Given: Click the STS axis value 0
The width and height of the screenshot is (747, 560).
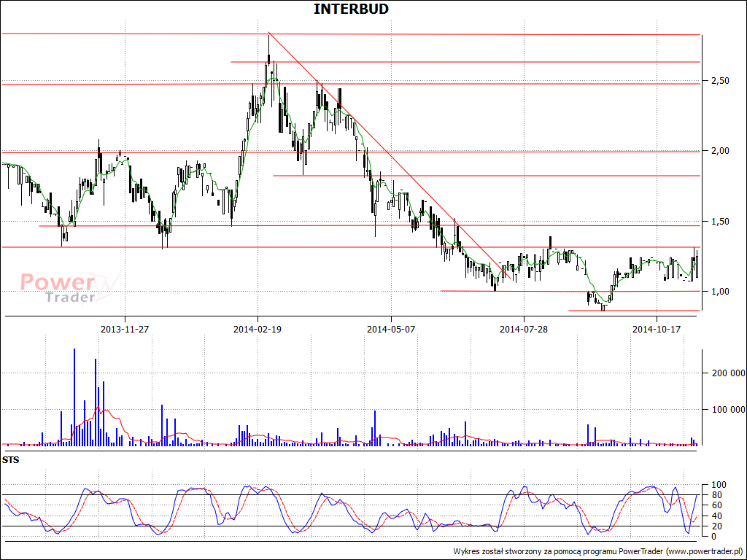Looking at the screenshot, I should tap(713, 536).
